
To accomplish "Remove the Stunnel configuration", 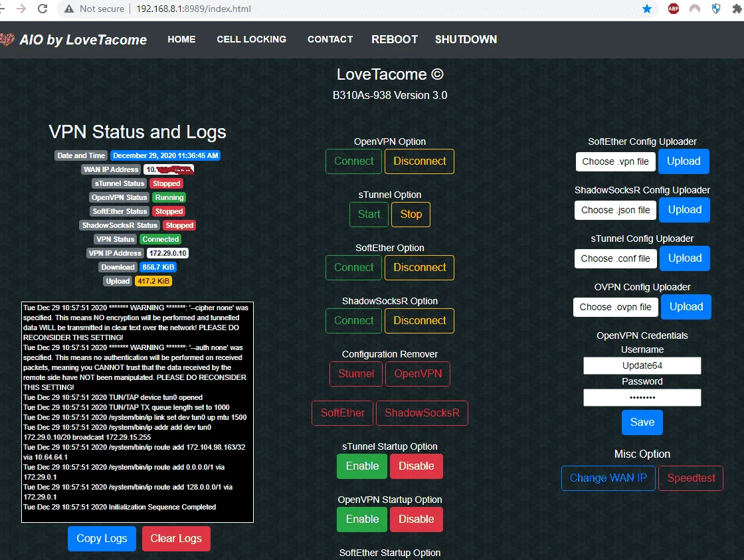I will click(x=356, y=374).
